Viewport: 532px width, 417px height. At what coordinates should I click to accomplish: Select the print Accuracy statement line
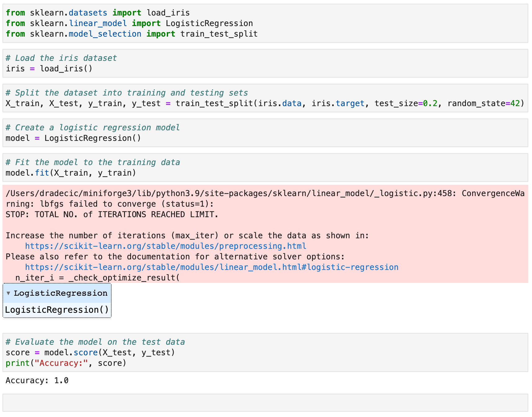(65, 363)
